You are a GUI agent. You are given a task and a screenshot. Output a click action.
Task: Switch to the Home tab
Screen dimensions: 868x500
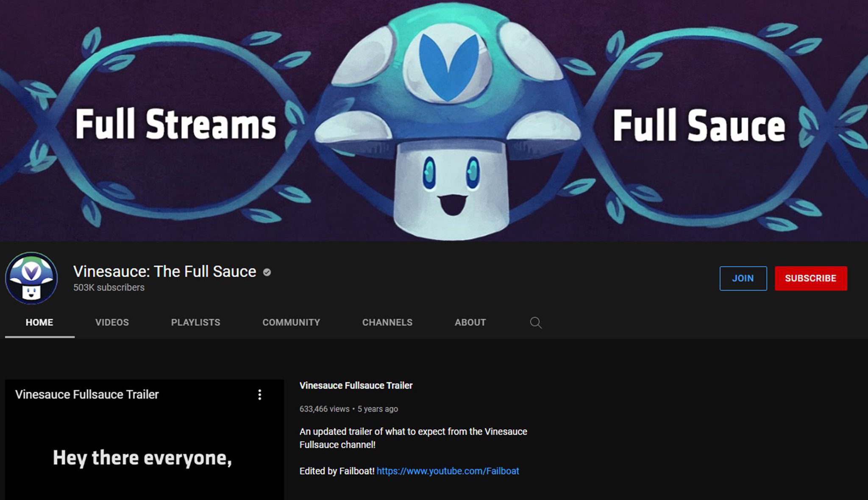(39, 322)
